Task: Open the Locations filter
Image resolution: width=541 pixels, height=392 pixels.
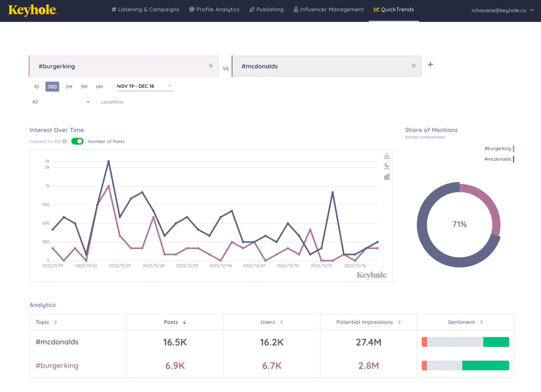Action: coord(112,102)
